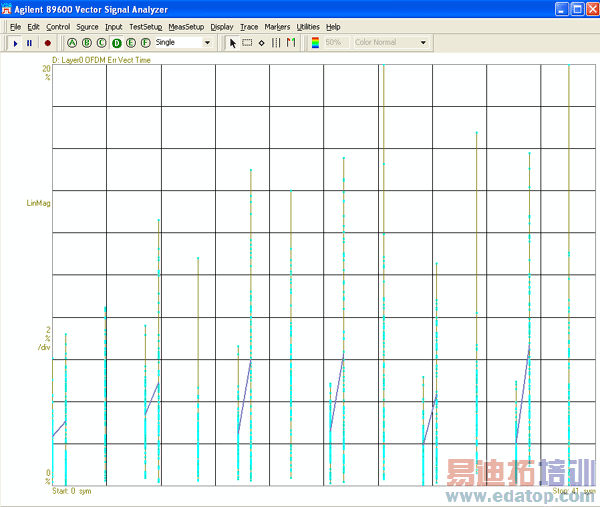Open the Color Normal dropdown
Viewport: 600px width, 507px height.
(x=423, y=42)
